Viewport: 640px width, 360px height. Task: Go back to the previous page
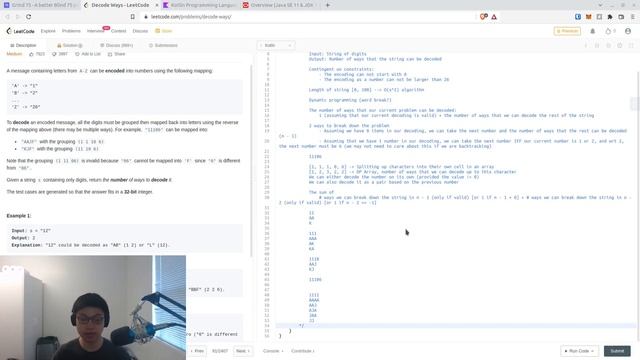(x=7, y=17)
